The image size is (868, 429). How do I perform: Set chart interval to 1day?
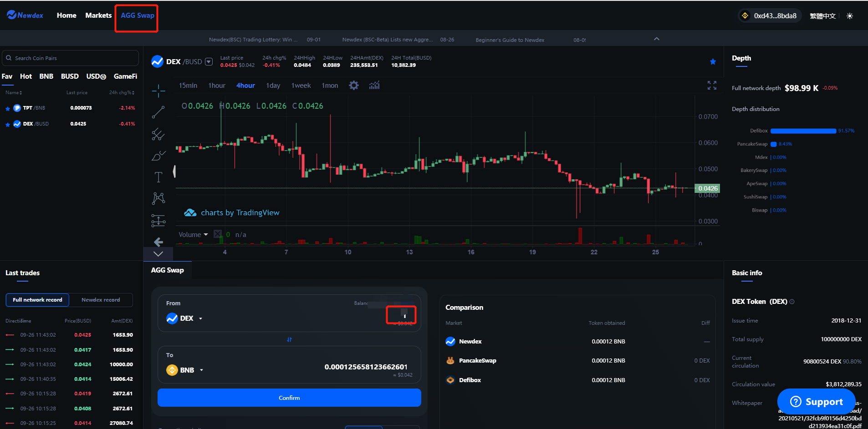273,86
